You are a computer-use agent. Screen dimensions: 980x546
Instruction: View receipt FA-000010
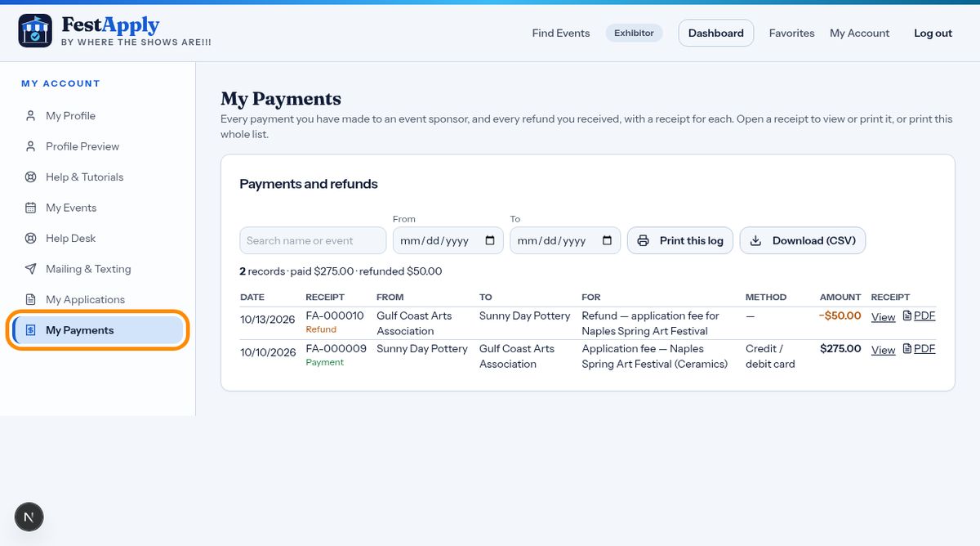point(883,317)
